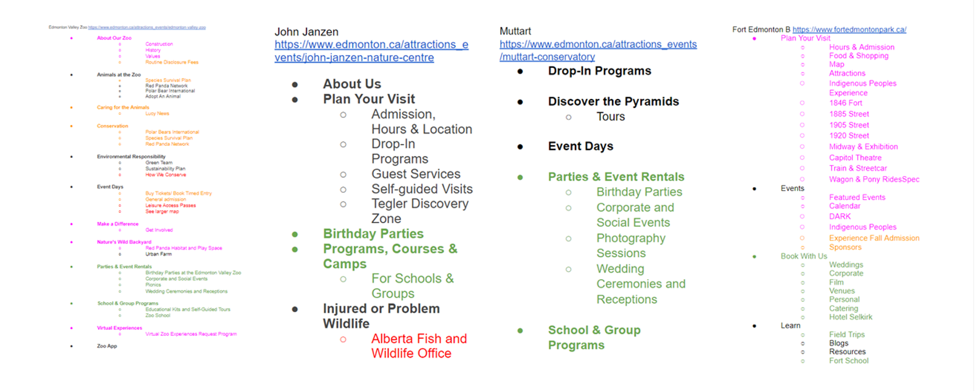The image size is (980, 391).
Task: Click 'Injured or Problem Wildlife' heading
Action: tap(381, 316)
